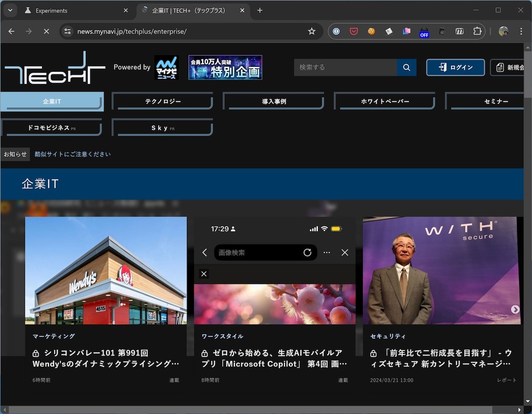Select the 企業IT navigation tab
Image resolution: width=532 pixels, height=414 pixels.
52,101
